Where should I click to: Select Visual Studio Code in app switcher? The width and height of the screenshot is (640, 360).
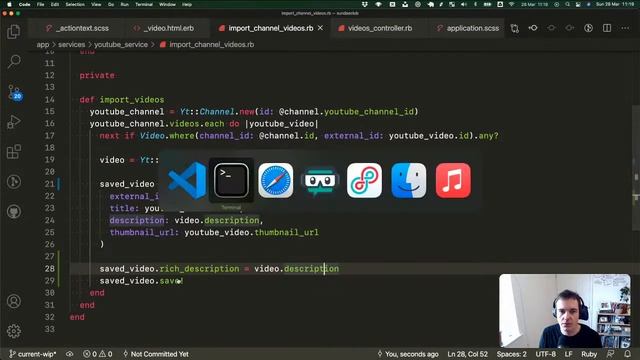(187, 180)
